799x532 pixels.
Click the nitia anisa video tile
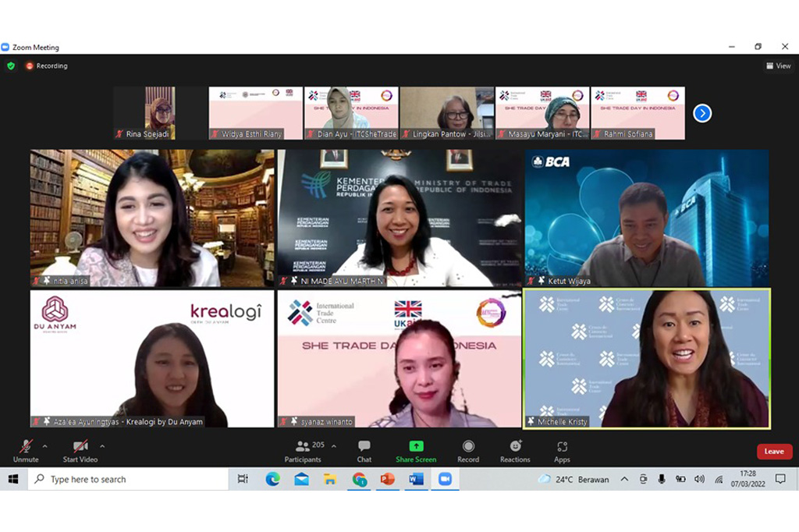pyautogui.click(x=152, y=218)
